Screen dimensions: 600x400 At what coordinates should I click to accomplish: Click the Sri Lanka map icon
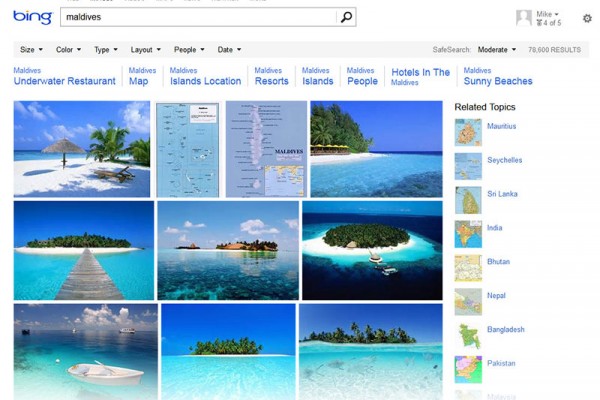click(x=467, y=200)
